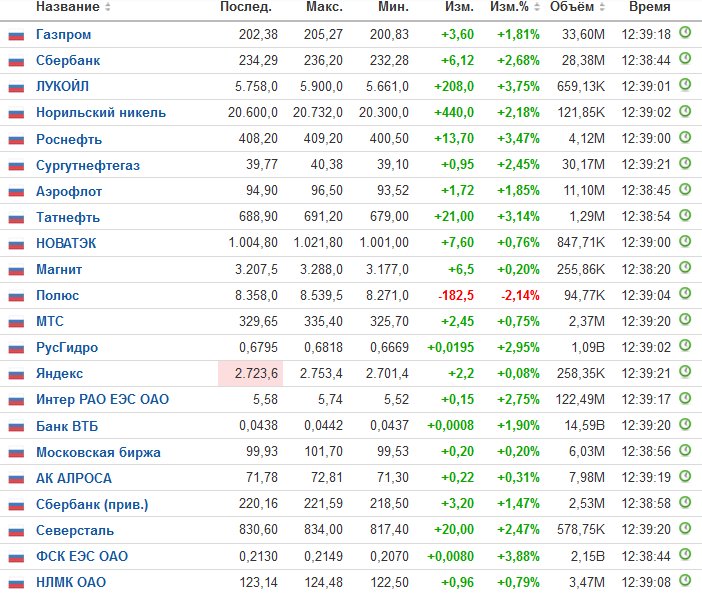Click the clock icon in the ЛУКОЙЛ row
702x594 pixels.
685,84
